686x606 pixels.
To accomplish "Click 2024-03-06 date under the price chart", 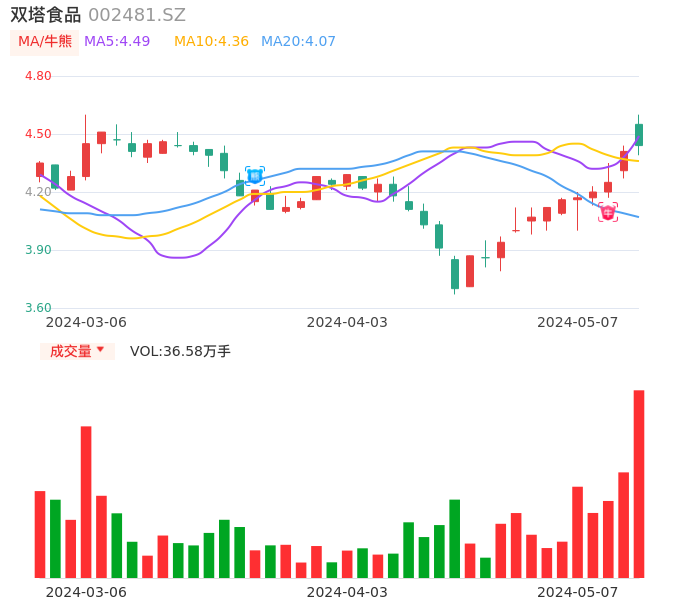I will [x=86, y=322].
